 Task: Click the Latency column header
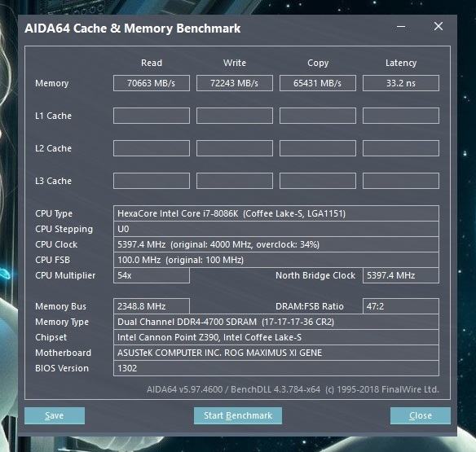(x=401, y=63)
